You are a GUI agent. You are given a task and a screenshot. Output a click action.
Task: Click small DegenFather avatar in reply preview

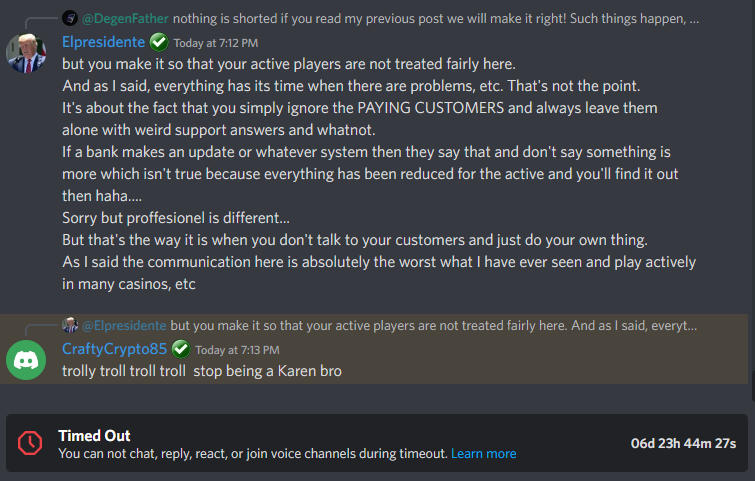click(69, 18)
